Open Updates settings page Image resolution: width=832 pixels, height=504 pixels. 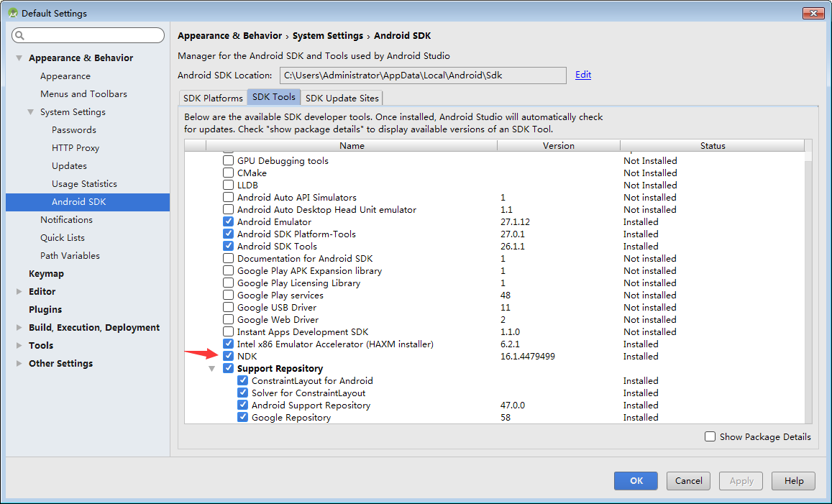click(69, 166)
